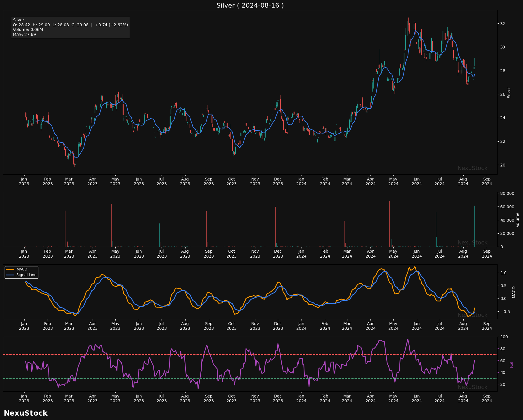Click the OHLC values line in info box

[x=70, y=25]
